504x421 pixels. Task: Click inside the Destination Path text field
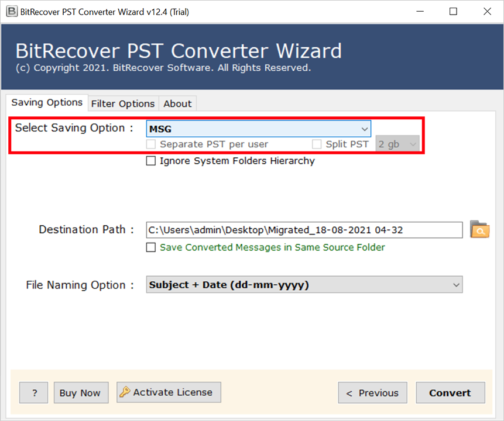click(x=304, y=230)
